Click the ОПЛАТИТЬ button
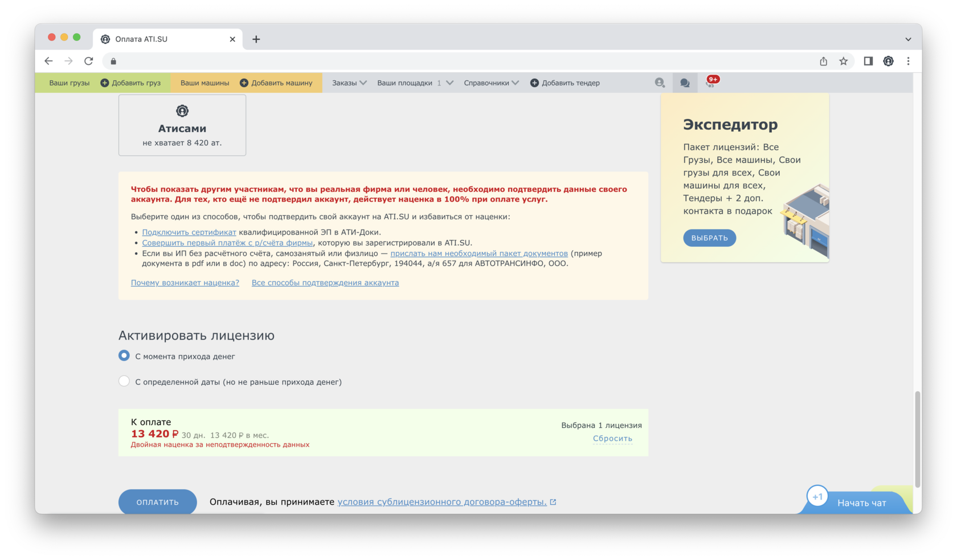This screenshot has width=957, height=560. pos(158,502)
